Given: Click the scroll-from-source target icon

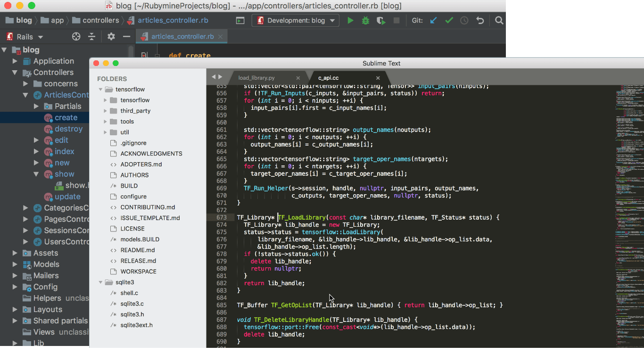Looking at the screenshot, I should point(76,37).
